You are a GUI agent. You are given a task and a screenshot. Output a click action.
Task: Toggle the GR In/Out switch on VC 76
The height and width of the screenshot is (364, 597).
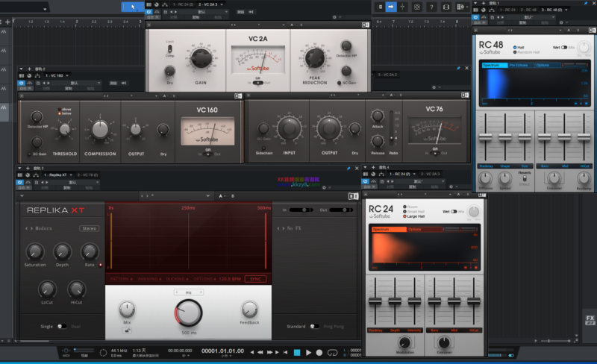[x=435, y=153]
